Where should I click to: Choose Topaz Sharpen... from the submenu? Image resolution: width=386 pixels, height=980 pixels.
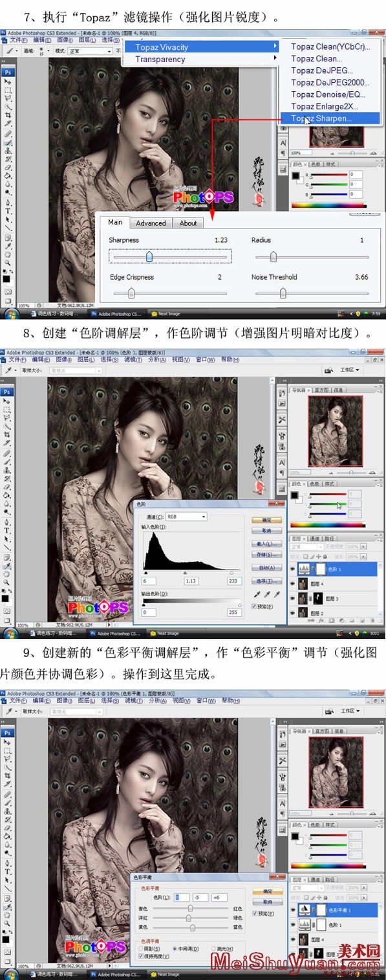pyautogui.click(x=330, y=118)
